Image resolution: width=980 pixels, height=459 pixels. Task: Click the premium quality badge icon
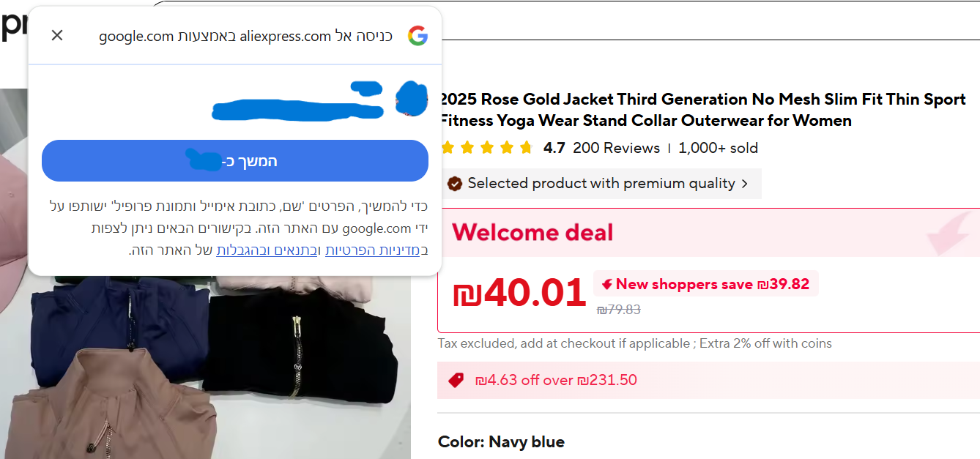pos(455,184)
